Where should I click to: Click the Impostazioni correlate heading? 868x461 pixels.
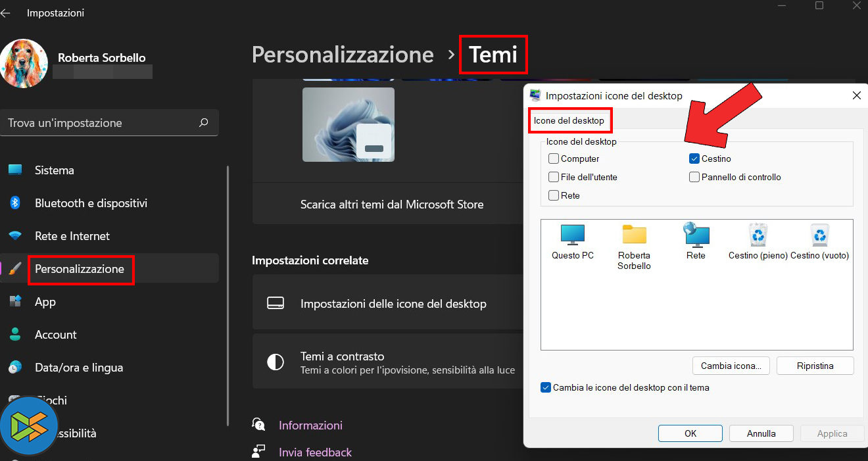coord(310,260)
